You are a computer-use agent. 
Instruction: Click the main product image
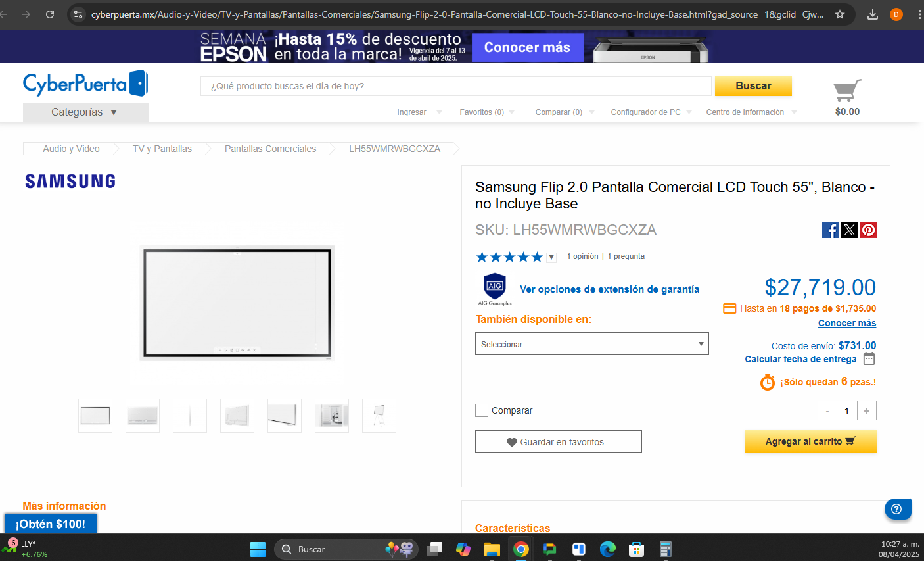[237, 303]
